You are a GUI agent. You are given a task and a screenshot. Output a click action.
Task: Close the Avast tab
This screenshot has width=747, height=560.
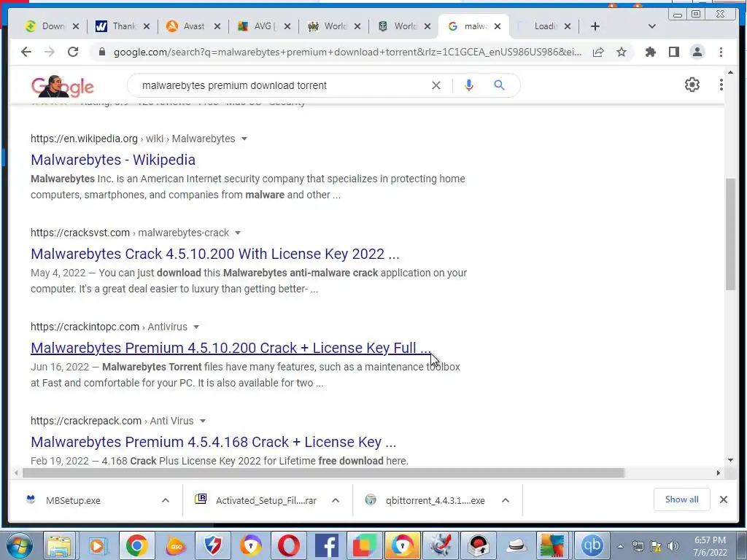pyautogui.click(x=217, y=26)
